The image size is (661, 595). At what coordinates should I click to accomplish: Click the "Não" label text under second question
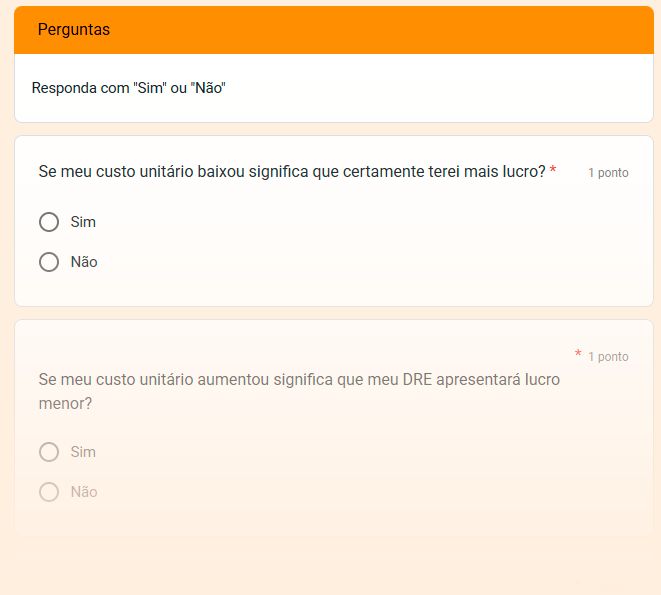[x=84, y=492]
